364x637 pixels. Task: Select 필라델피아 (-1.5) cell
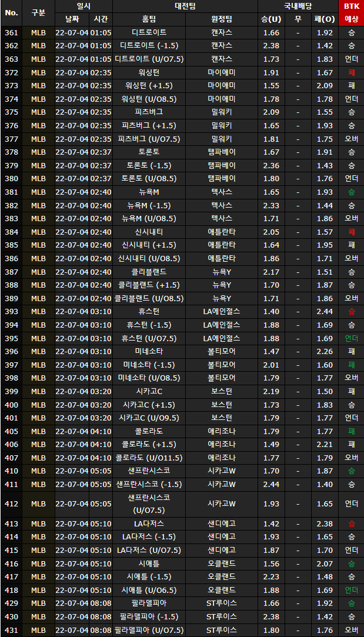click(149, 616)
